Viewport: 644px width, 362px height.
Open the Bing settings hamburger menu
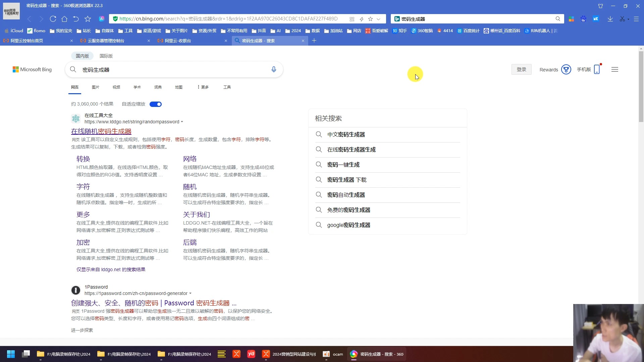tap(615, 69)
